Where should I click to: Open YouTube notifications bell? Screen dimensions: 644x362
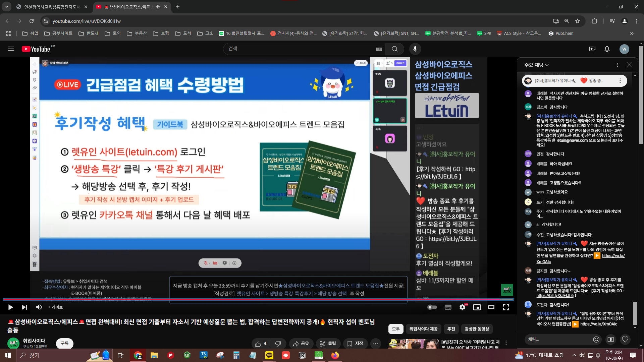[607, 49]
